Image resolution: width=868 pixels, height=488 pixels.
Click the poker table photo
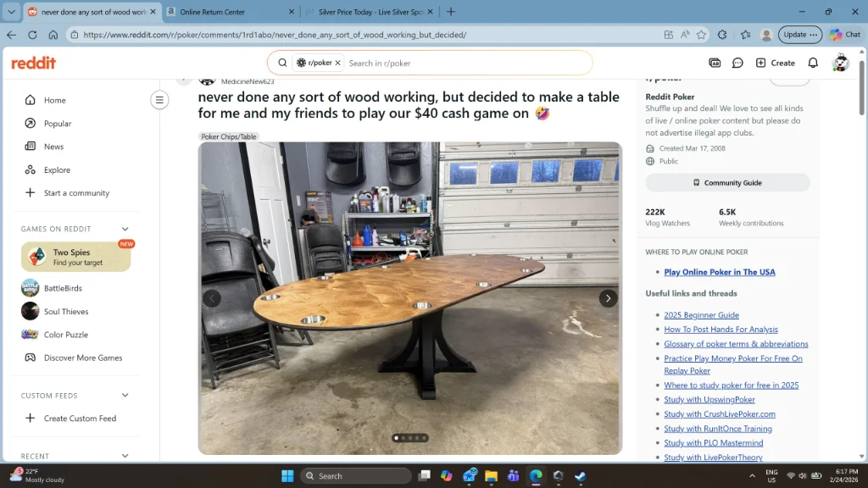tap(410, 299)
